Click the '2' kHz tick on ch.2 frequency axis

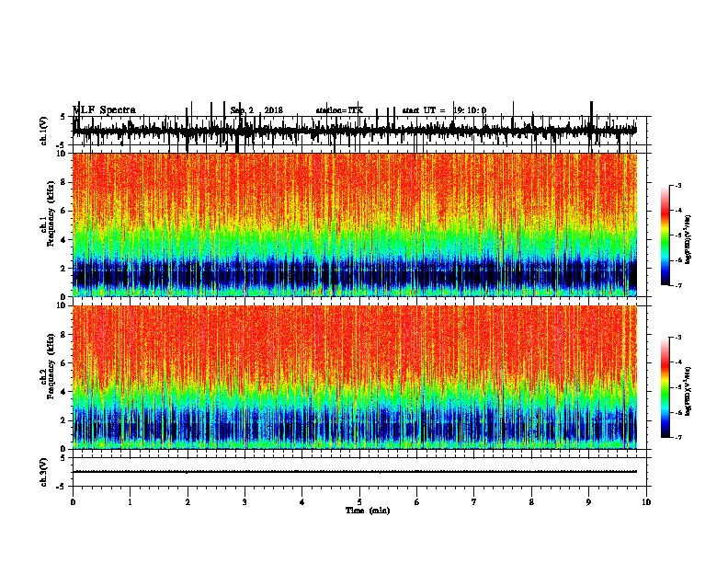(x=64, y=420)
